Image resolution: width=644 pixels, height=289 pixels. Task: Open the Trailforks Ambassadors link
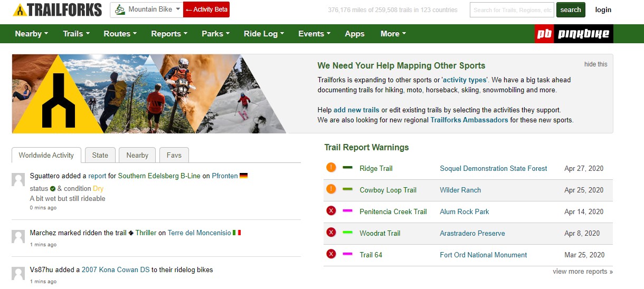click(469, 120)
